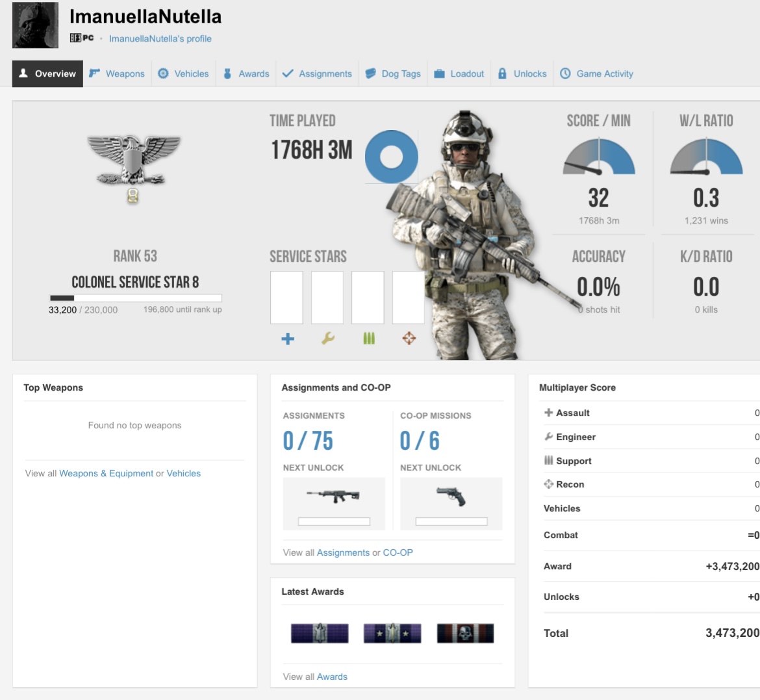Viewport: 760px width, 700px height.
Task: Follow the CO-OP link
Action: (x=398, y=552)
